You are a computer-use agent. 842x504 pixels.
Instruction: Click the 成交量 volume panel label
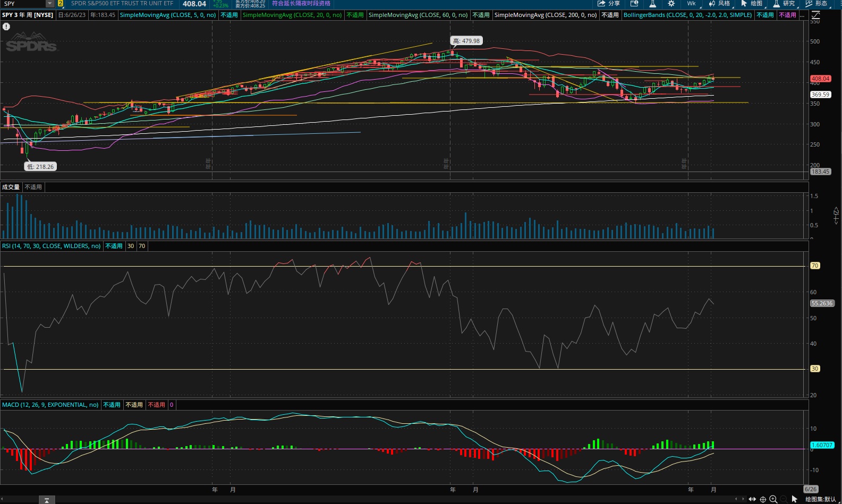tap(11, 187)
